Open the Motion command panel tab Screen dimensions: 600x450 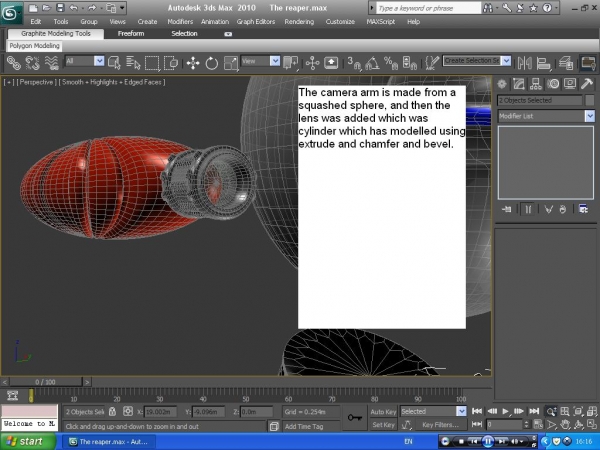pyautogui.click(x=553, y=84)
